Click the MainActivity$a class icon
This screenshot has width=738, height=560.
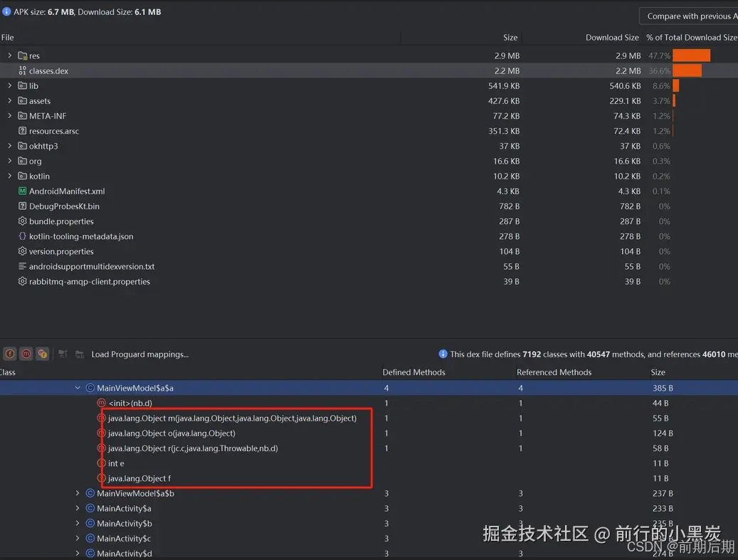point(90,508)
